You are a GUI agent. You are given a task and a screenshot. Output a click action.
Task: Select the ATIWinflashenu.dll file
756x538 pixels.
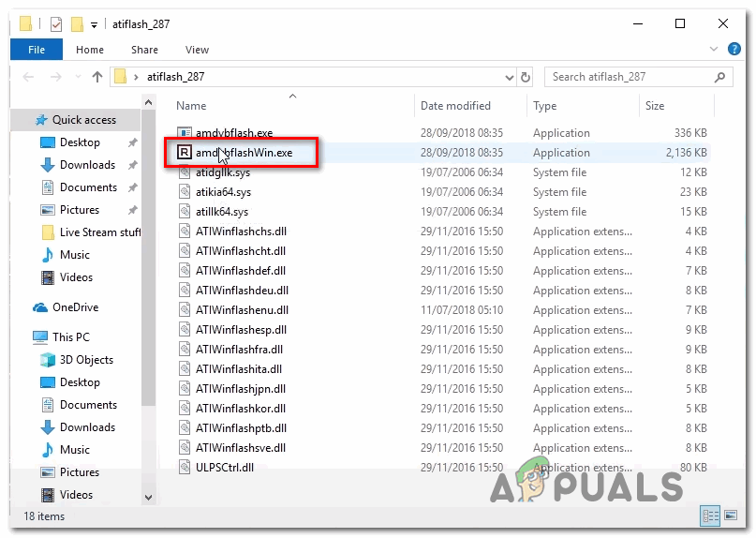(x=242, y=310)
